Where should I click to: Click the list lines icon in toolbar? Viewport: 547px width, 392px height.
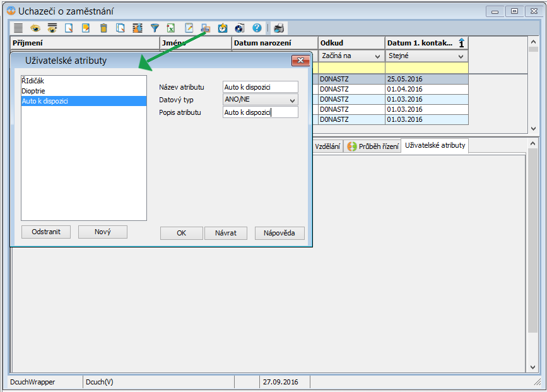(18, 28)
